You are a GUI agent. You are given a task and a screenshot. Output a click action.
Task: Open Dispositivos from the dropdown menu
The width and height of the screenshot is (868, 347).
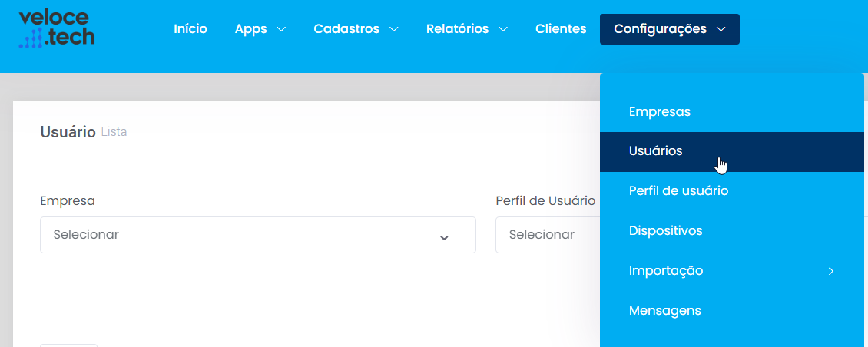point(732,231)
